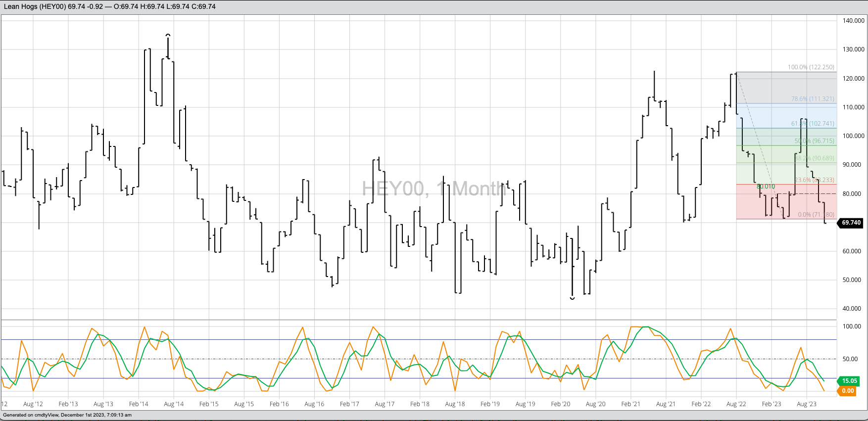Select the 0.0% (71.180) Fibonacci label
This screenshot has height=421, width=868.
[816, 215]
